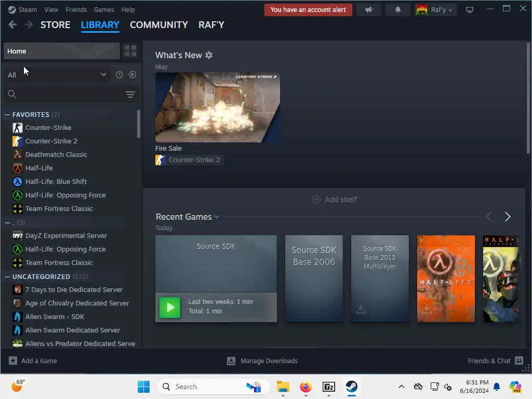Click the back navigation arrow
532x399 pixels.
(12, 24)
